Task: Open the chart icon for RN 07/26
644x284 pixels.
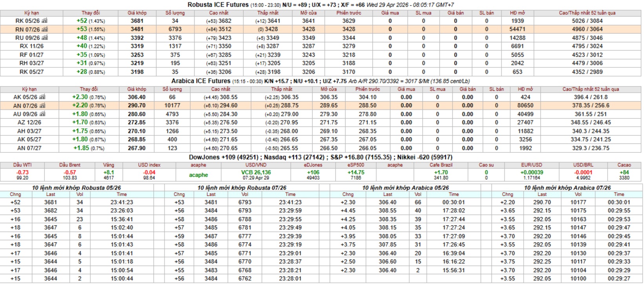Action: coord(45,29)
